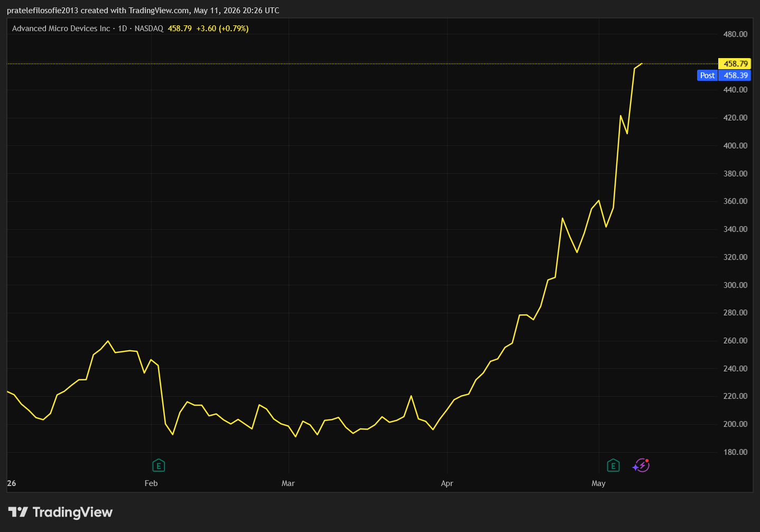Click the 340.00 price axis label

[735, 229]
